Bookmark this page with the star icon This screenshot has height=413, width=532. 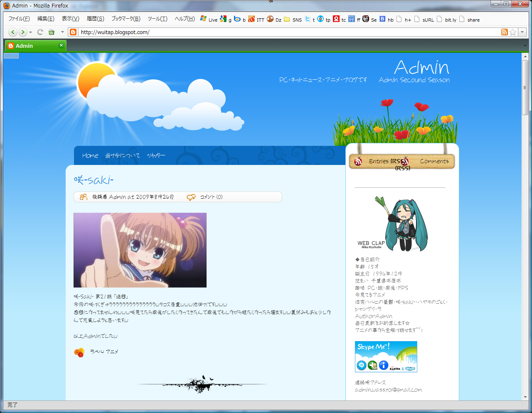513,32
